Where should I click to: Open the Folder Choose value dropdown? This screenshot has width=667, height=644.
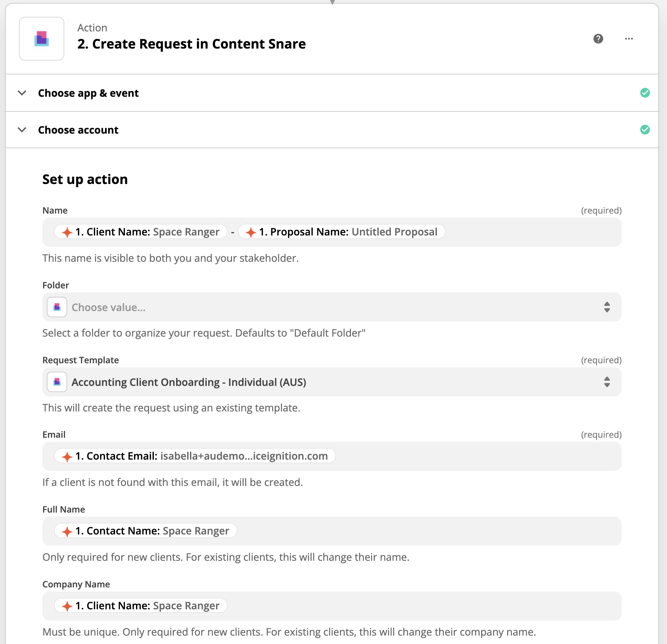click(332, 307)
